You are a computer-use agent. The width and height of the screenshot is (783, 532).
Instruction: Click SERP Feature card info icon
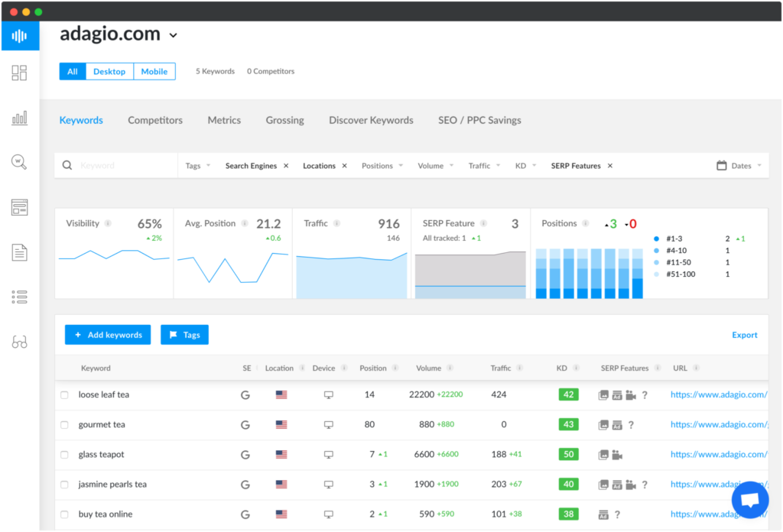point(483,224)
